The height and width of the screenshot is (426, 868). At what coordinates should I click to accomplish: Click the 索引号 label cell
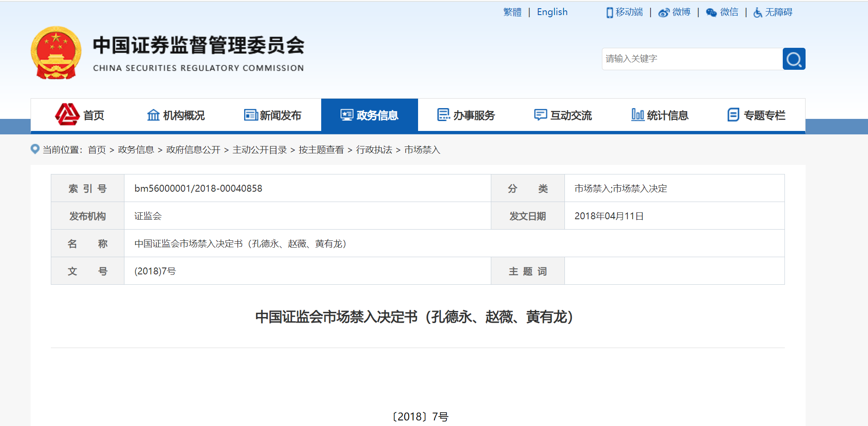(x=88, y=188)
